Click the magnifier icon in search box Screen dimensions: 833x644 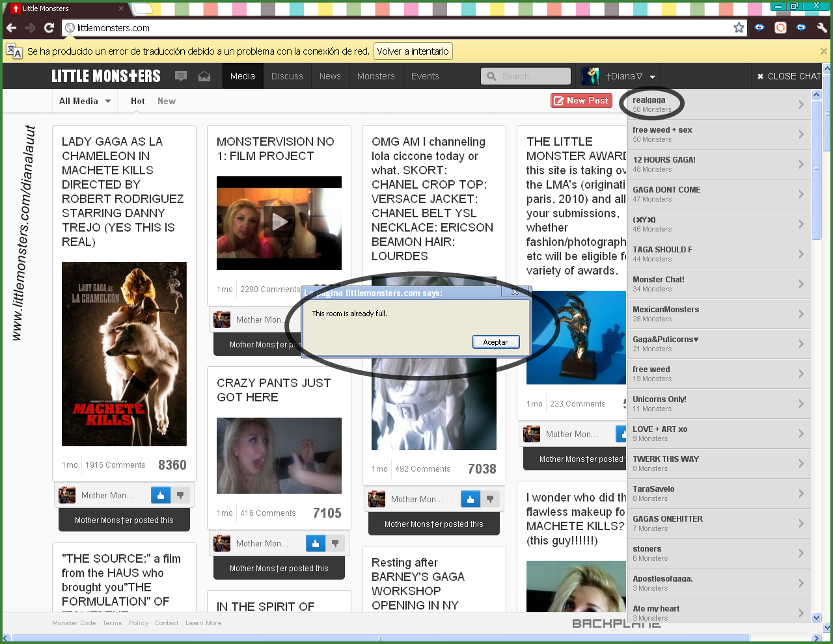point(491,76)
